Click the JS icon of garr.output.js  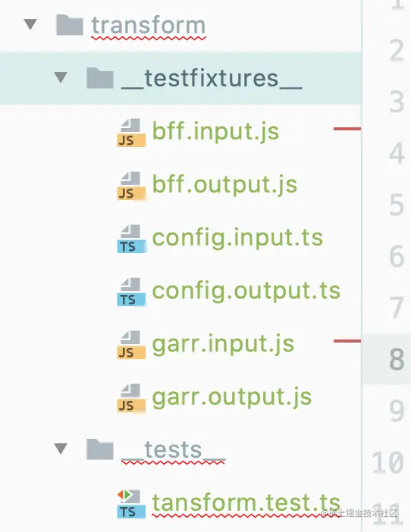coord(131,398)
